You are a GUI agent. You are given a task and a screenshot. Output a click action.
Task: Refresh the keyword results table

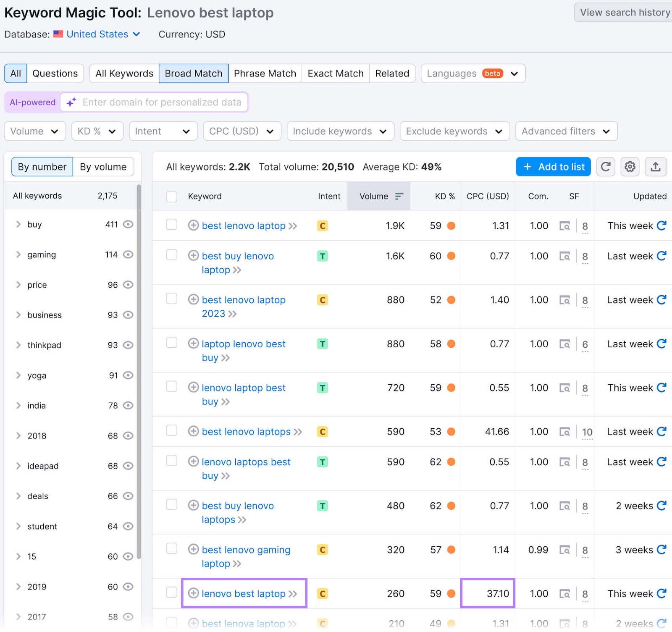pyautogui.click(x=605, y=167)
